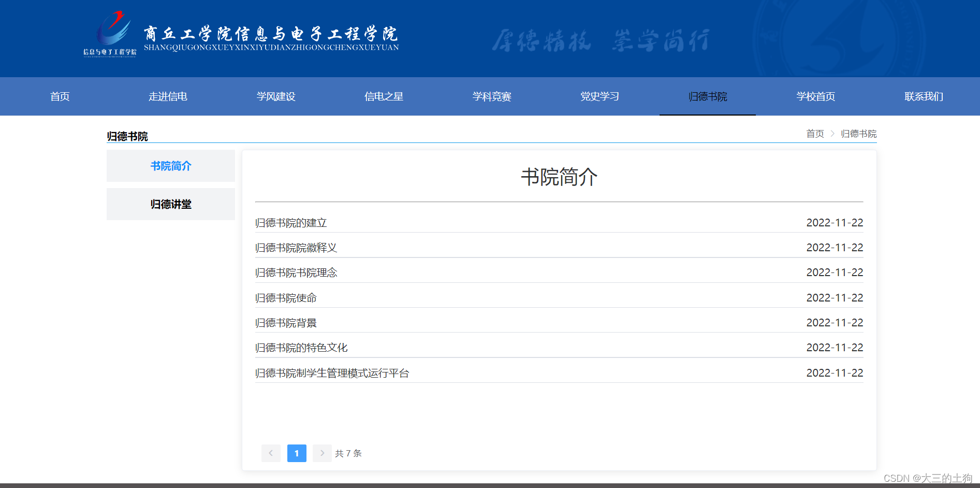Open the article 归德书院的特色文化
Image resolution: width=980 pixels, height=488 pixels.
pyautogui.click(x=301, y=347)
